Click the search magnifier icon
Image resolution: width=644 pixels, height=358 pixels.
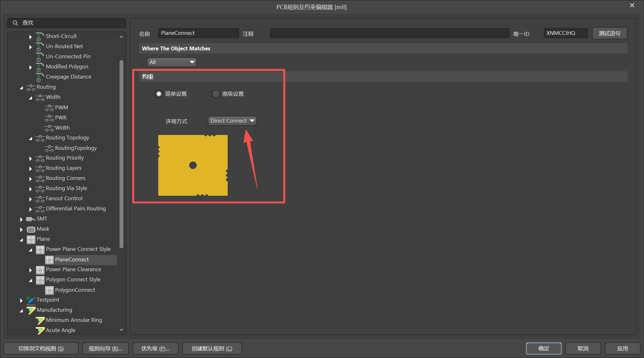point(15,23)
